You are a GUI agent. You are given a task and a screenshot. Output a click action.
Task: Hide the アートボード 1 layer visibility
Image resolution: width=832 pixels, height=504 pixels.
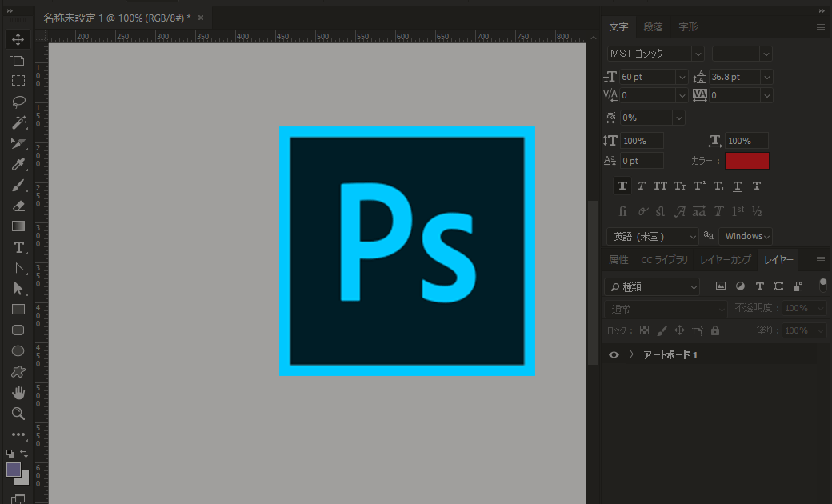614,355
